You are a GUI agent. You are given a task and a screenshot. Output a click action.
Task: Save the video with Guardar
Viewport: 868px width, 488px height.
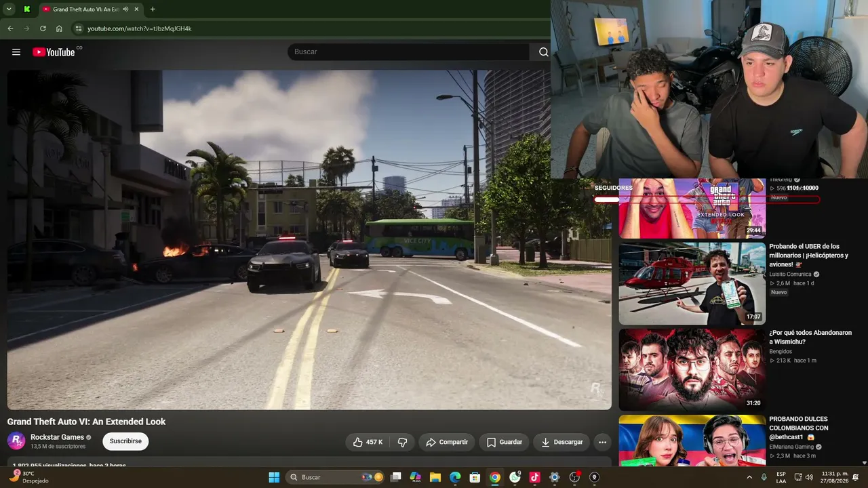pos(505,442)
